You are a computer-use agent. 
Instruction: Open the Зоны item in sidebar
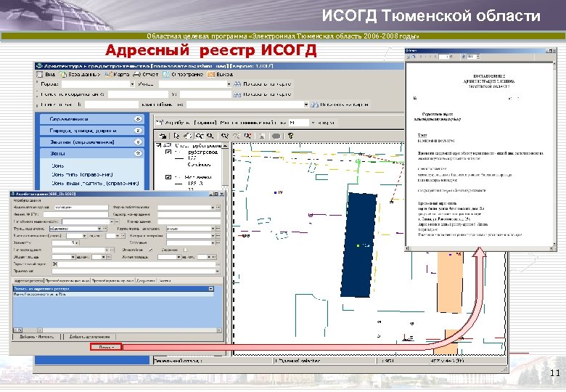(58, 166)
